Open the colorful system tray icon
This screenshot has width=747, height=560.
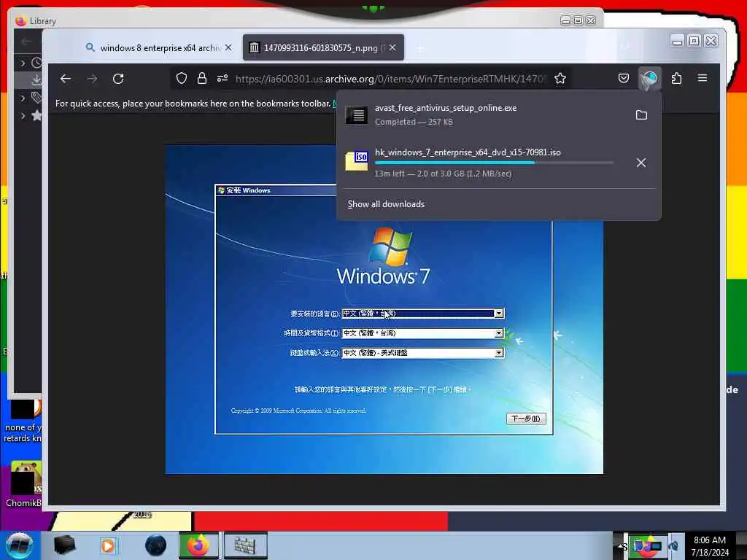(x=646, y=545)
